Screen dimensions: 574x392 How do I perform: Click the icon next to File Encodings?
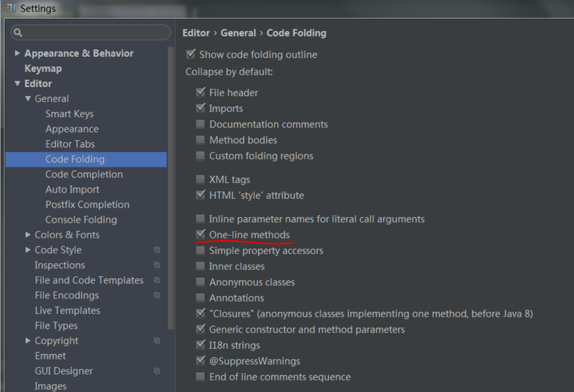coord(157,296)
